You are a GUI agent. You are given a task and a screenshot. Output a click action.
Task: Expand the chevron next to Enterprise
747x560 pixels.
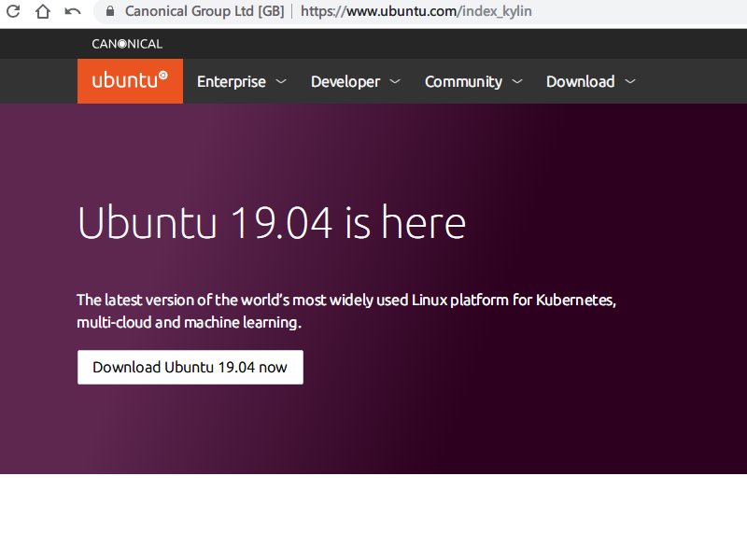(x=281, y=82)
